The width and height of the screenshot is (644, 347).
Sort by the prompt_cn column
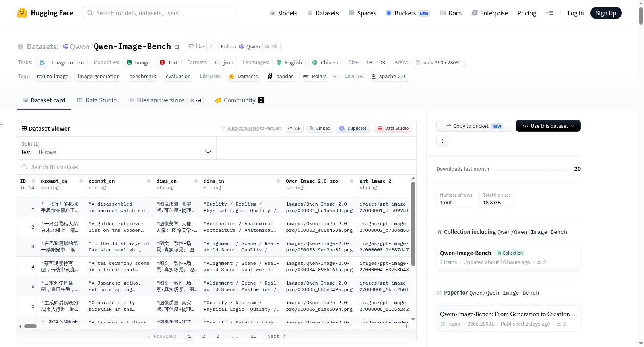(x=81, y=181)
